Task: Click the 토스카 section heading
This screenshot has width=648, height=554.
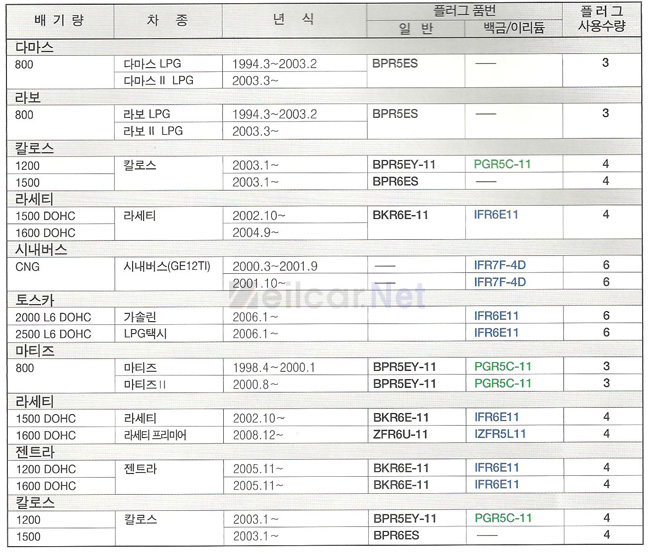Action: coord(35,300)
